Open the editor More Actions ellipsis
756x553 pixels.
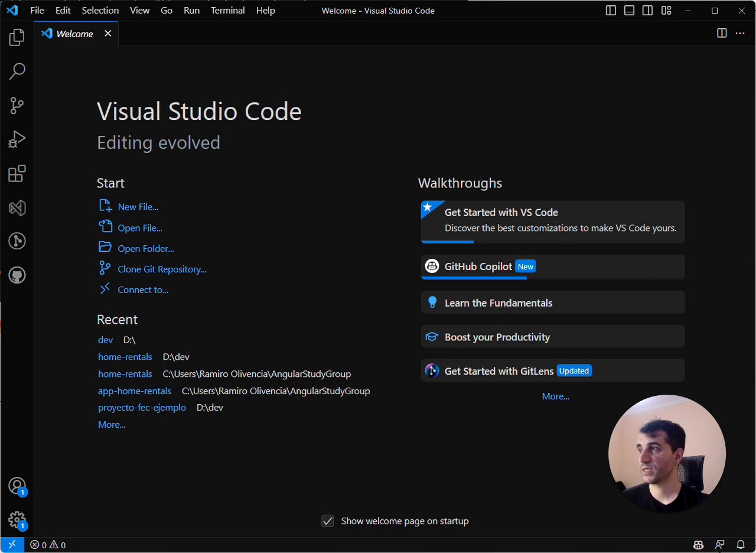[x=740, y=33]
